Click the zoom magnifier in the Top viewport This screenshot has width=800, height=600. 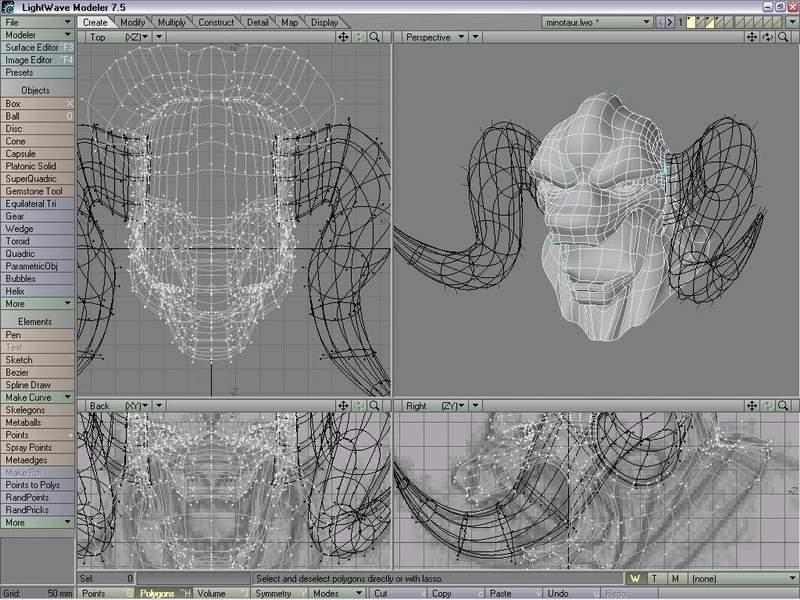(x=374, y=37)
